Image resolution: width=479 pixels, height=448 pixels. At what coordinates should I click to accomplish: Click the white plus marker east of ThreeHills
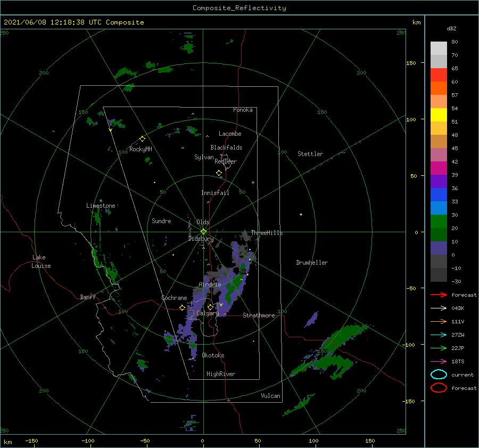301,214
